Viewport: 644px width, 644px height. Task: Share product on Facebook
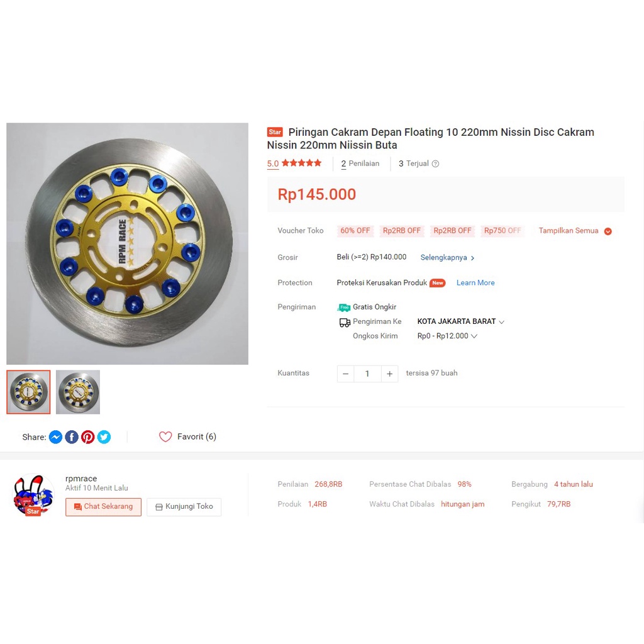pyautogui.click(x=72, y=436)
